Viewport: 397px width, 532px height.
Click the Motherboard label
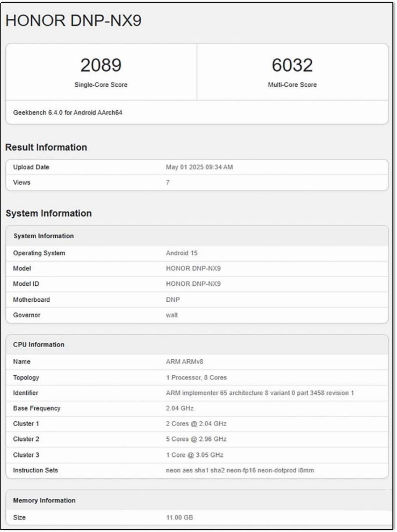coord(31,300)
